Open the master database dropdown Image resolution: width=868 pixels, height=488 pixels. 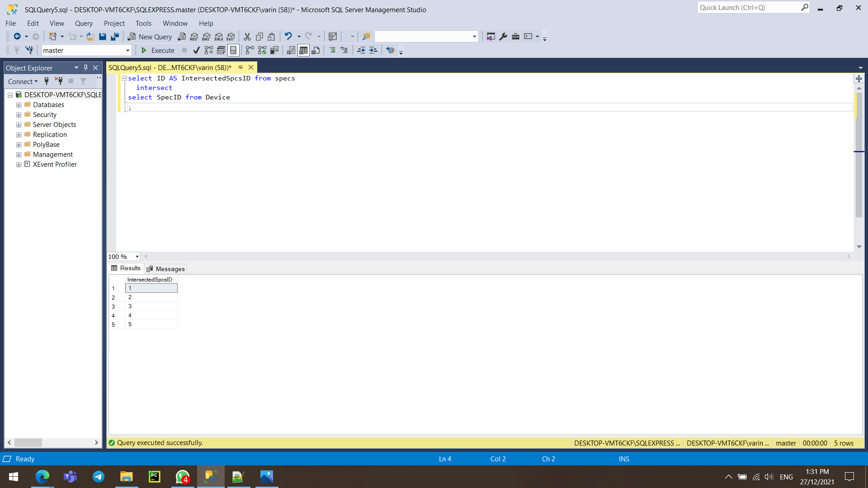pos(128,50)
